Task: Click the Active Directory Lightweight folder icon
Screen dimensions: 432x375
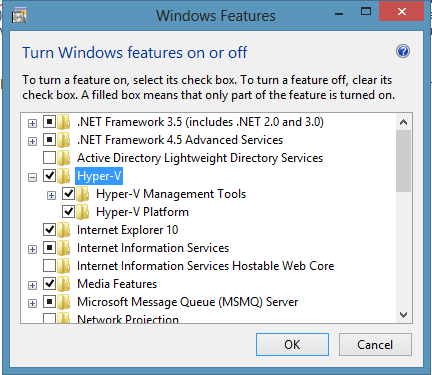Action: (x=63, y=158)
